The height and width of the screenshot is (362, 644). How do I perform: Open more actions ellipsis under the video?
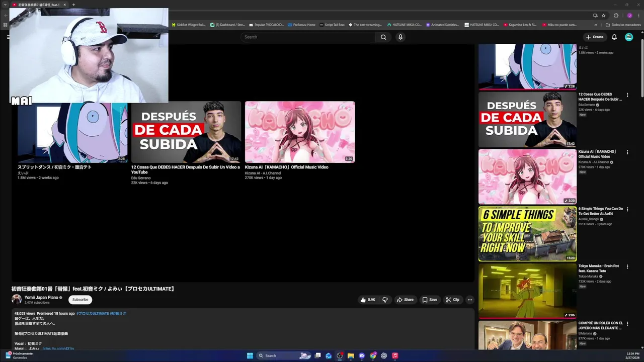470,300
